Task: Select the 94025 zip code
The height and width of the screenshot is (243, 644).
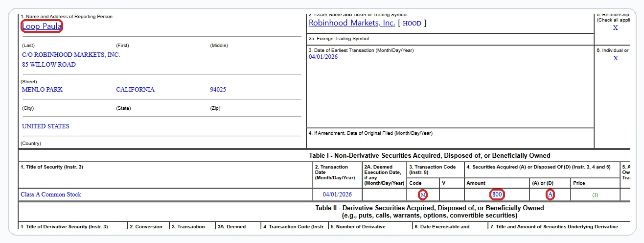Action: click(x=218, y=90)
